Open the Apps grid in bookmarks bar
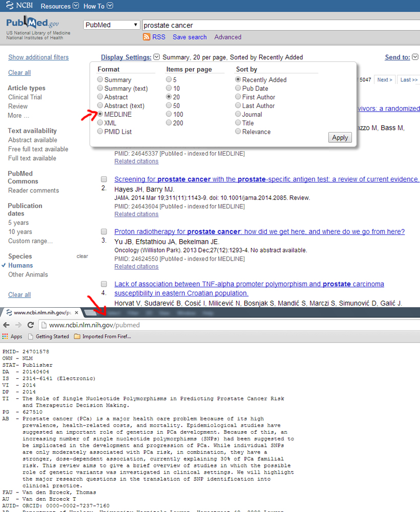This screenshot has height=512, width=420. click(x=12, y=336)
